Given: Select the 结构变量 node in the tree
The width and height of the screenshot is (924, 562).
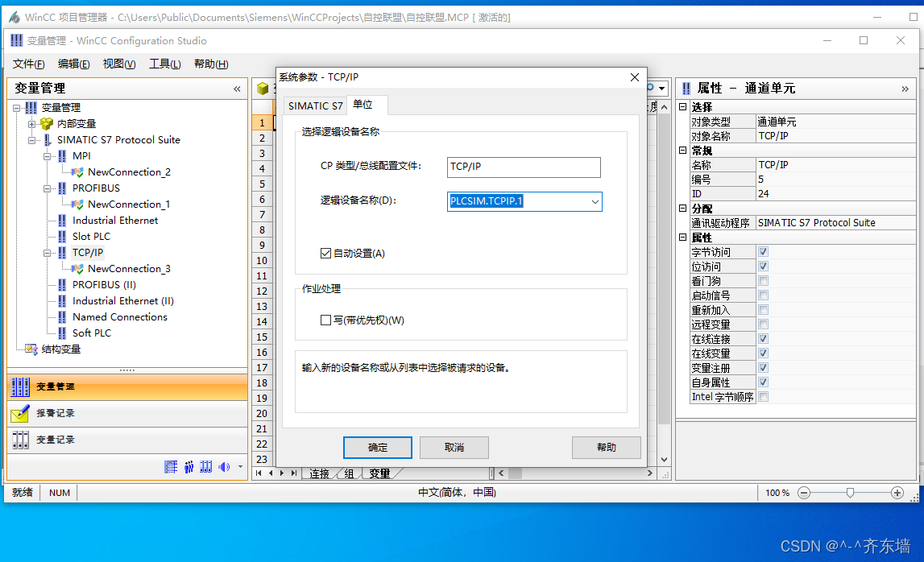Looking at the screenshot, I should (61, 349).
